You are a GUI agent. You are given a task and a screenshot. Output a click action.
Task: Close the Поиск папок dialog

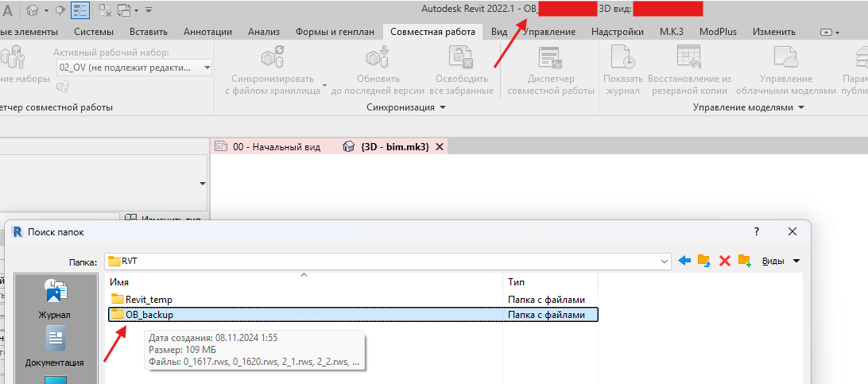pyautogui.click(x=792, y=232)
